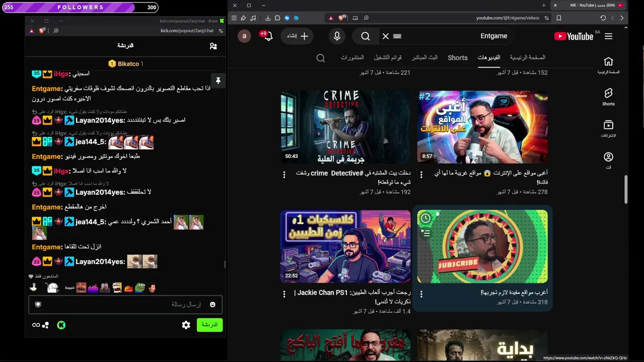The height and width of the screenshot is (362, 644).
Task: Switch to the البث المباشر tab
Action: pyautogui.click(x=425, y=57)
